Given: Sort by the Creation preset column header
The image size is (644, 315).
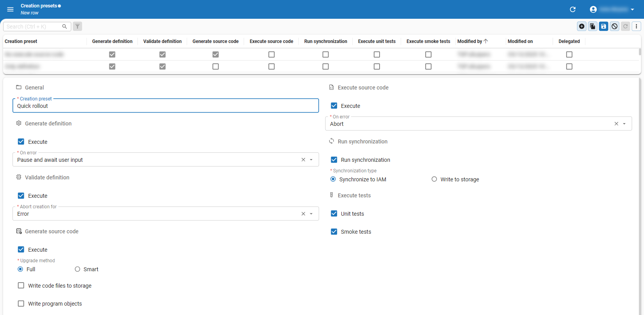Looking at the screenshot, I should (21, 41).
